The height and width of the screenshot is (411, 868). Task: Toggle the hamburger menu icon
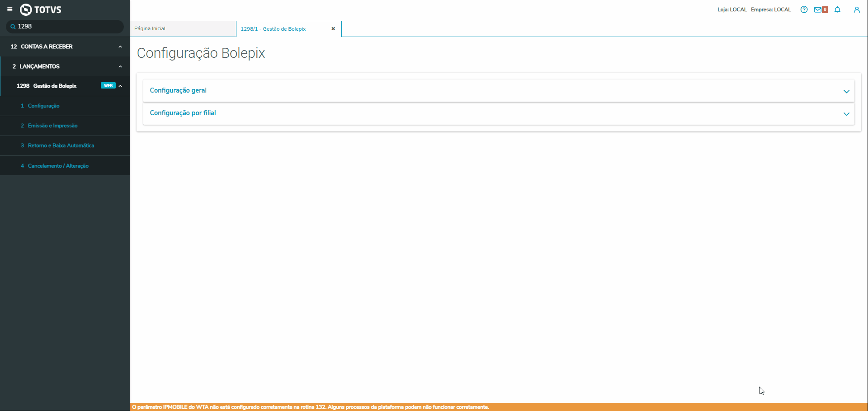[9, 9]
